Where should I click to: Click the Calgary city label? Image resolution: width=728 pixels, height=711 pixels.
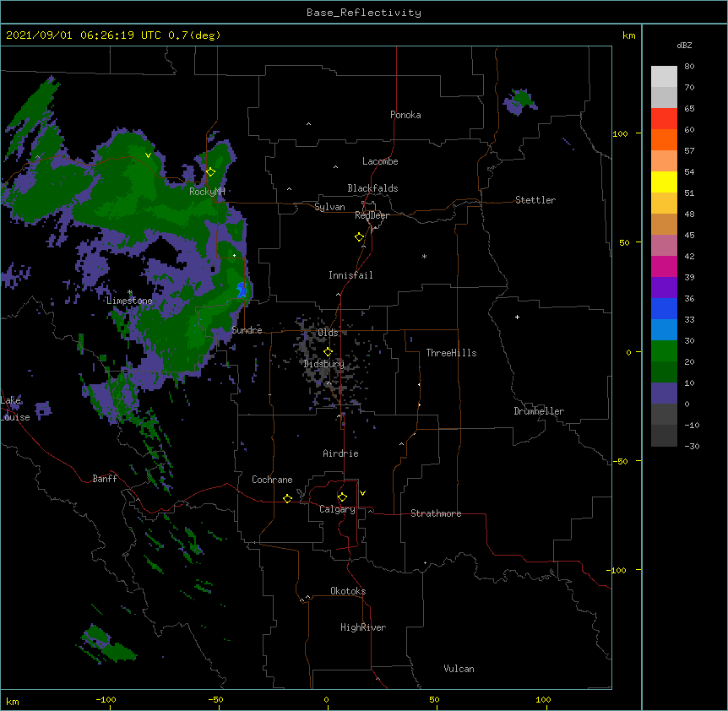click(x=337, y=509)
